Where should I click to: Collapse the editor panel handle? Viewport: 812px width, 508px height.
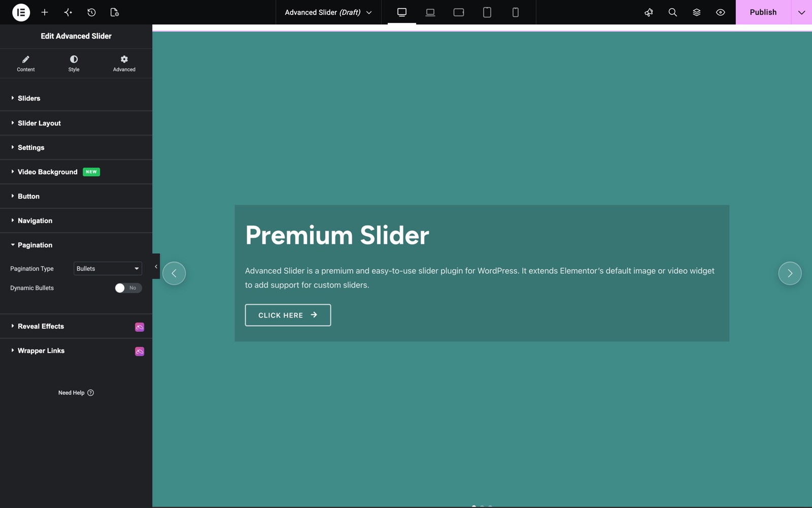coord(156,266)
